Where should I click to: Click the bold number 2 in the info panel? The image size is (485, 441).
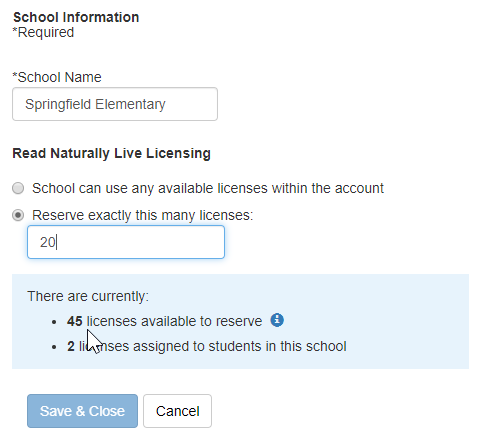(x=71, y=346)
